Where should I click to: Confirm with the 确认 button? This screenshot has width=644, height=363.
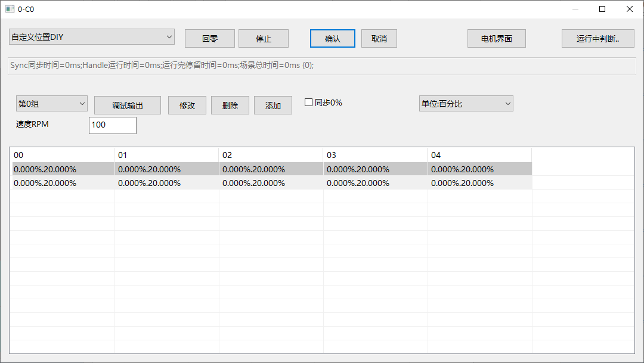[333, 39]
